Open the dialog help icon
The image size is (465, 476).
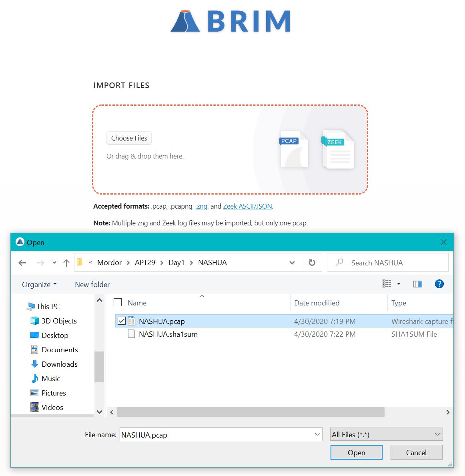click(439, 284)
